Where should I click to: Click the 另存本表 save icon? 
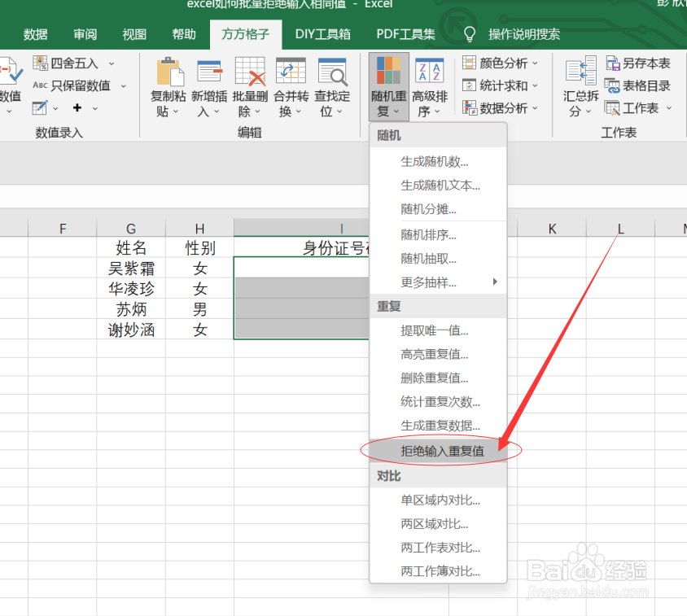(x=612, y=63)
